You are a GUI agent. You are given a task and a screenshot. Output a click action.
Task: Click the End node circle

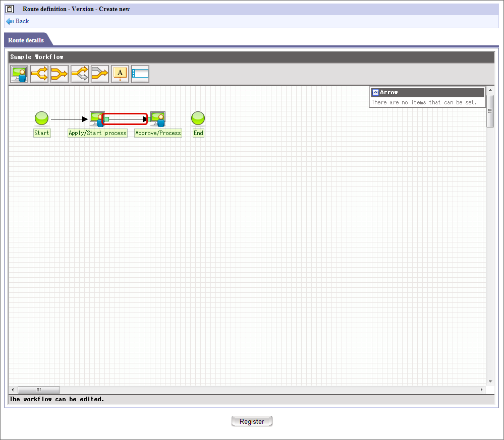[x=198, y=118]
